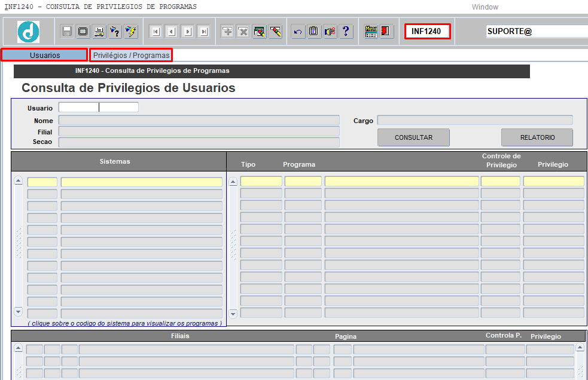
Task: Click the Save diskette icon
Action: tap(67, 32)
